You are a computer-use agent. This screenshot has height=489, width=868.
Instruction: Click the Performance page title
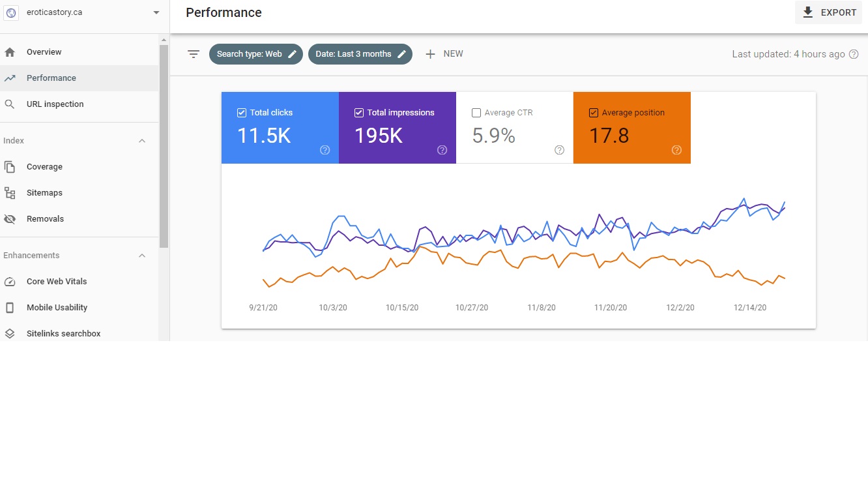coord(224,12)
